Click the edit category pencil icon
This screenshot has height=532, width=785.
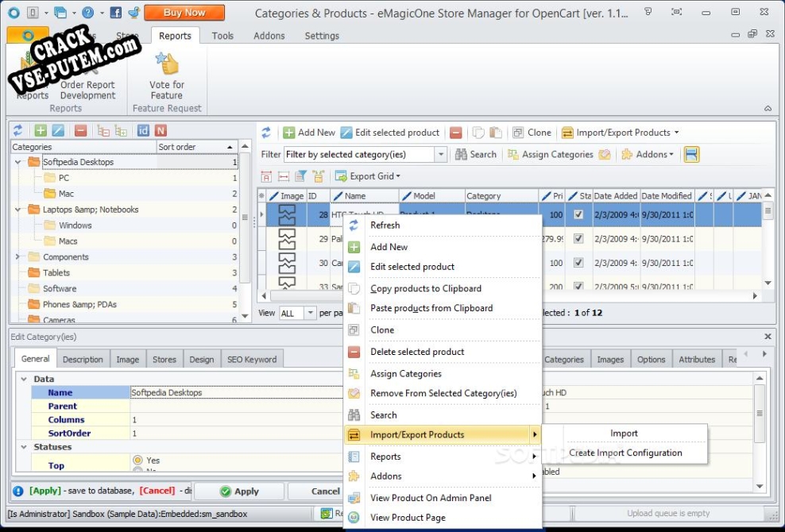pos(58,131)
